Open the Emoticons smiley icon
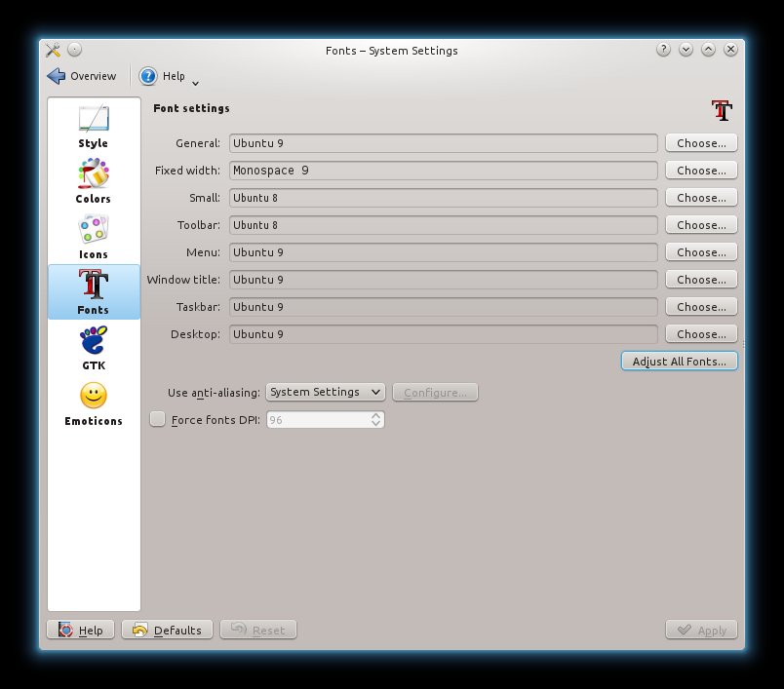This screenshot has height=689, width=784. tap(94, 396)
